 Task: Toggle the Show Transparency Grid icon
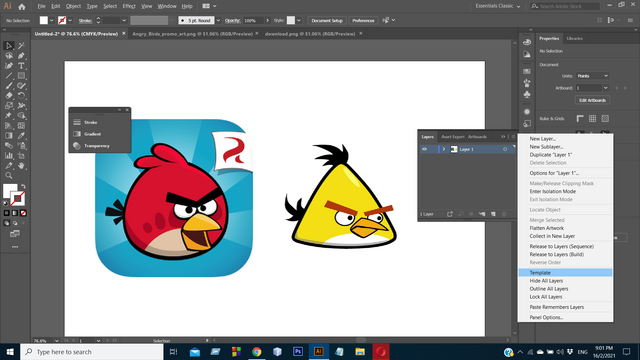[605, 118]
